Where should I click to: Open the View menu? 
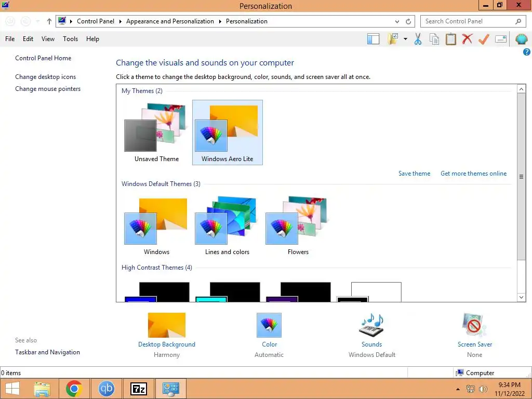click(48, 39)
